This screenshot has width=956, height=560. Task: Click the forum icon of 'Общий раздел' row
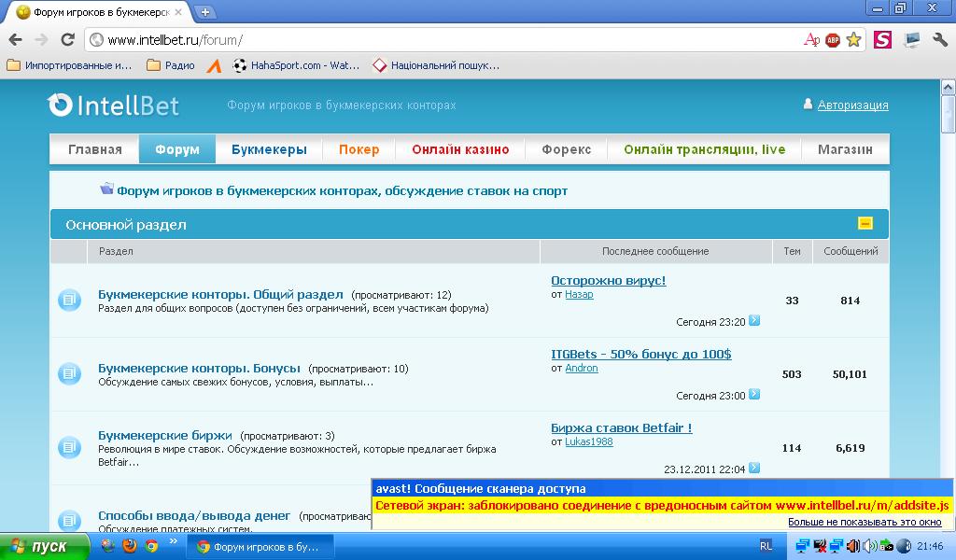tap(69, 300)
